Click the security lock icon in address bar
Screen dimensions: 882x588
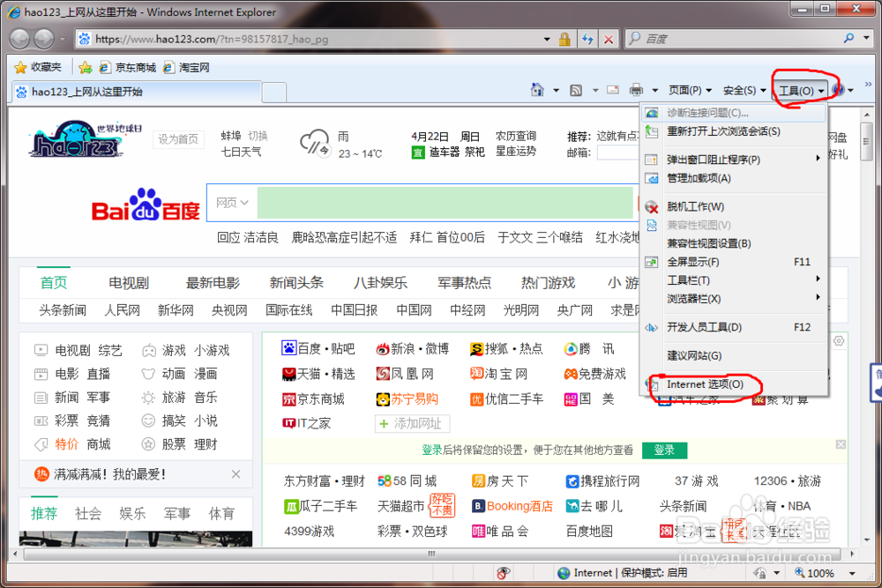coord(564,39)
